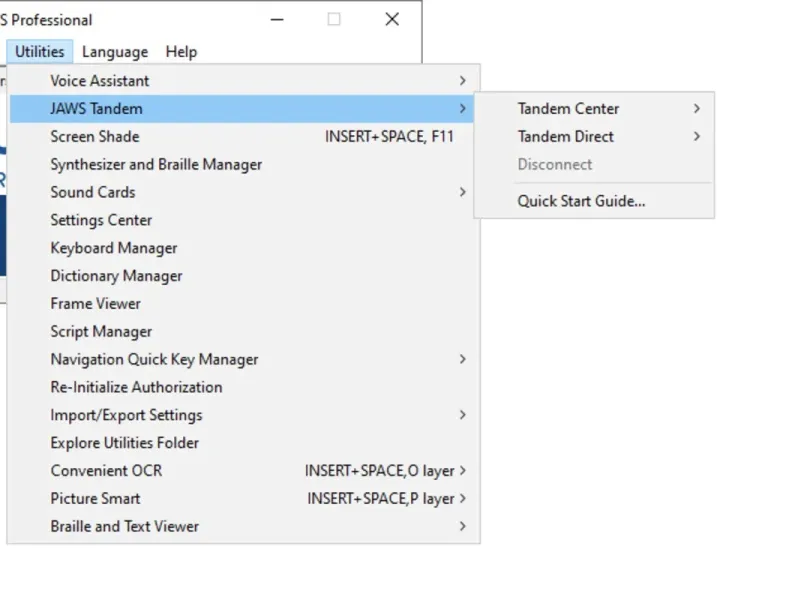Click Re-Initialize Authorization
The height and width of the screenshot is (600, 800).
pos(136,387)
